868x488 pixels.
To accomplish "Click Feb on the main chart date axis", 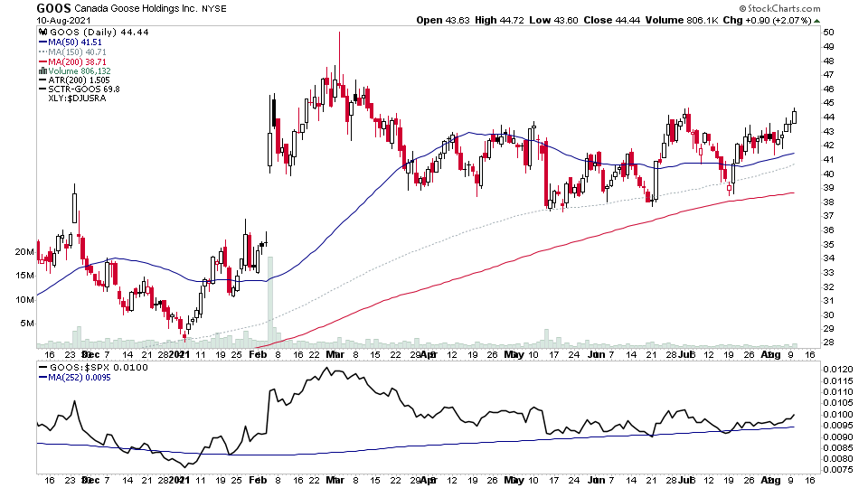I will click(x=258, y=354).
